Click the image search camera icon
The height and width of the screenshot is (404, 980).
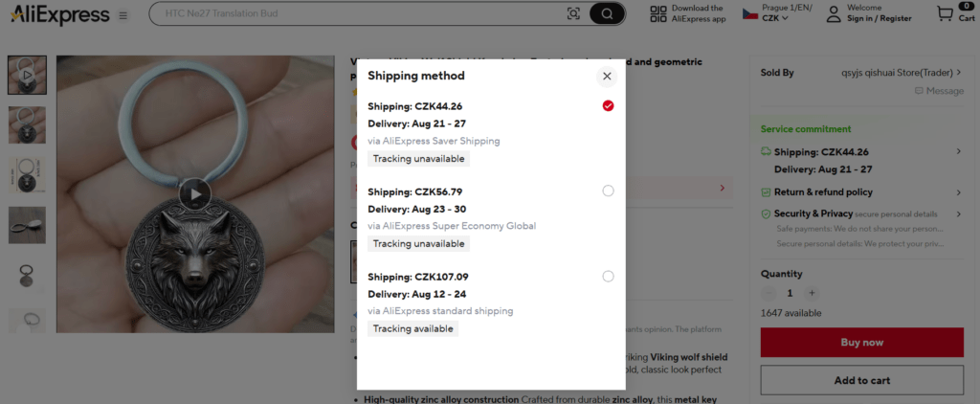(x=573, y=13)
